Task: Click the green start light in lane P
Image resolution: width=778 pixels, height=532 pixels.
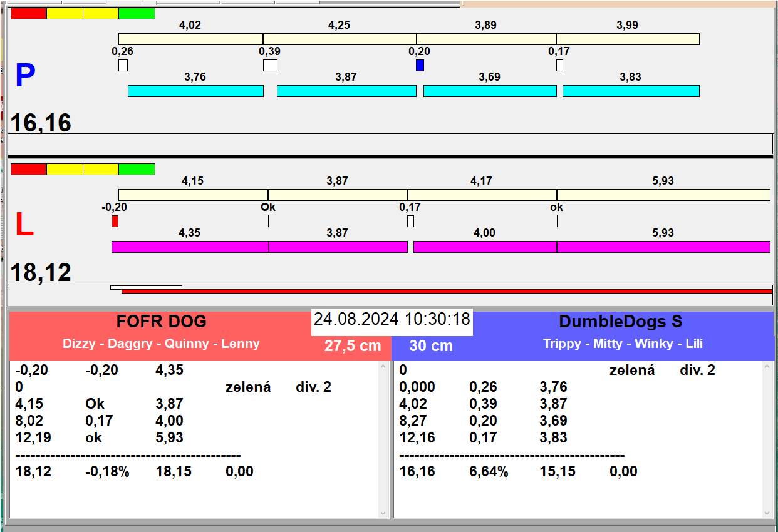Action: [x=137, y=13]
